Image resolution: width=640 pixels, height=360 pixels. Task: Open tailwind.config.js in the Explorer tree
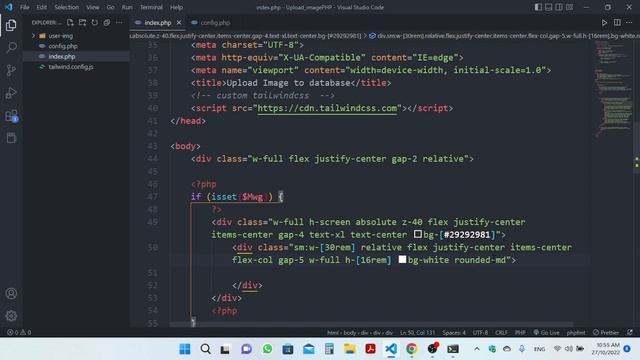pos(70,67)
